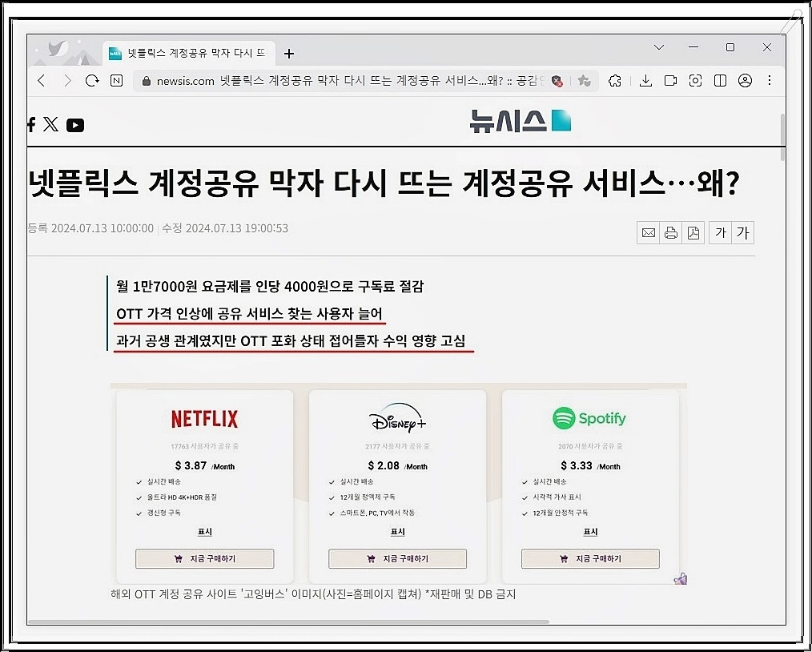This screenshot has width=812, height=652.
Task: Switch to the 넷플릭스 계정공유 tab
Action: 189,53
